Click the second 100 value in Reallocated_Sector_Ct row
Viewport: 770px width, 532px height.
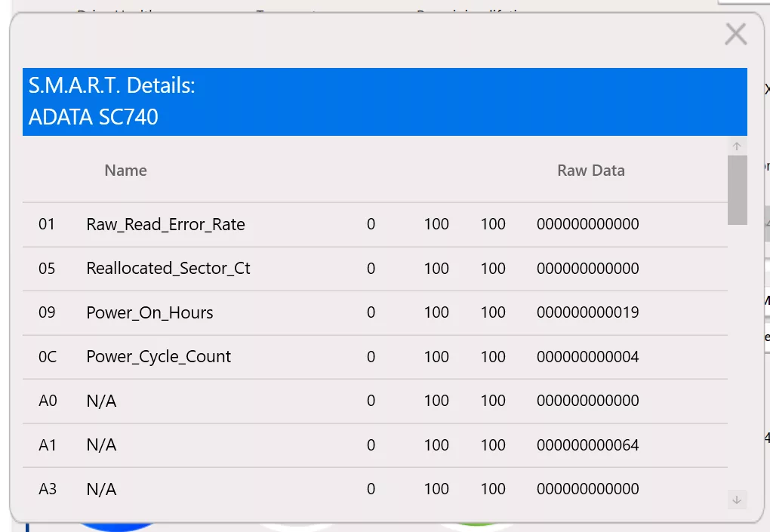pos(493,268)
